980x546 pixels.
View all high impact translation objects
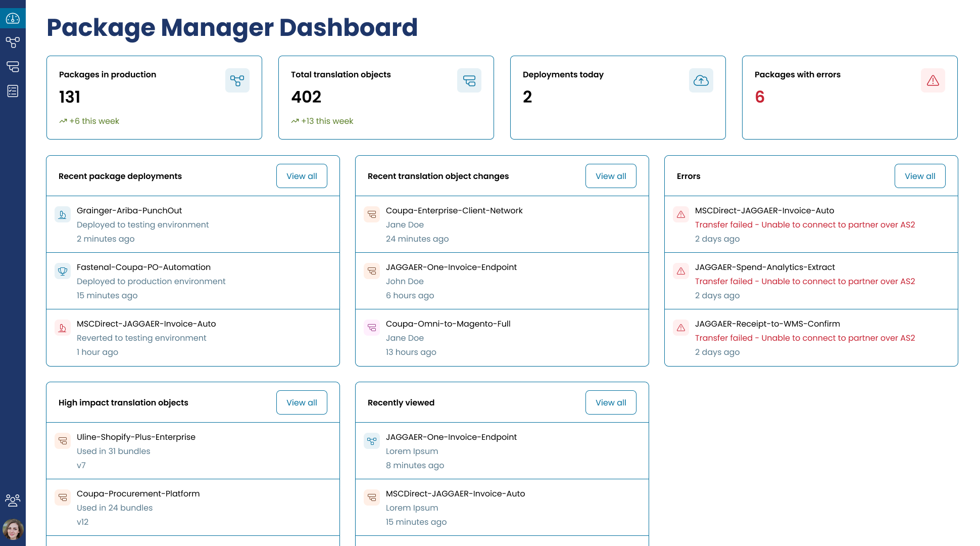[x=302, y=402]
